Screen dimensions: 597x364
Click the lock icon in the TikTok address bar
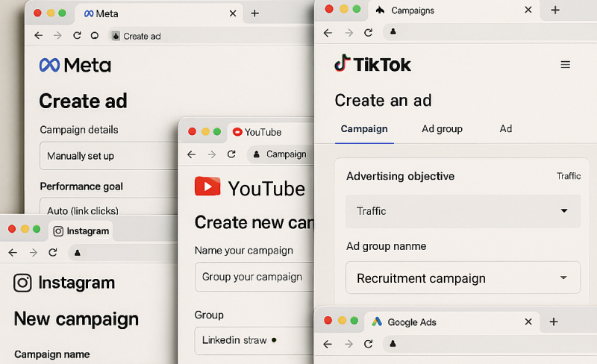pos(393,32)
